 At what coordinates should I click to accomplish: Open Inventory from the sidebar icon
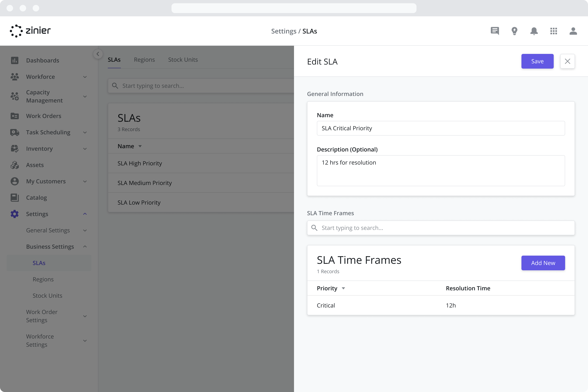click(15, 148)
